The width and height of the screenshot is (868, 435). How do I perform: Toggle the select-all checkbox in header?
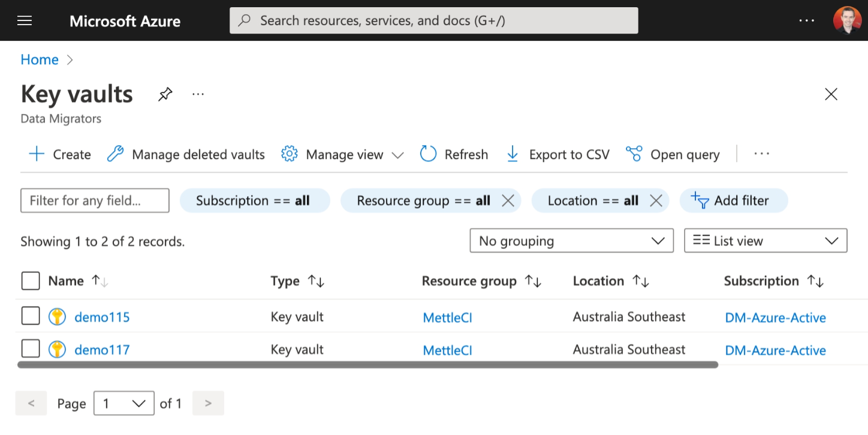point(31,281)
